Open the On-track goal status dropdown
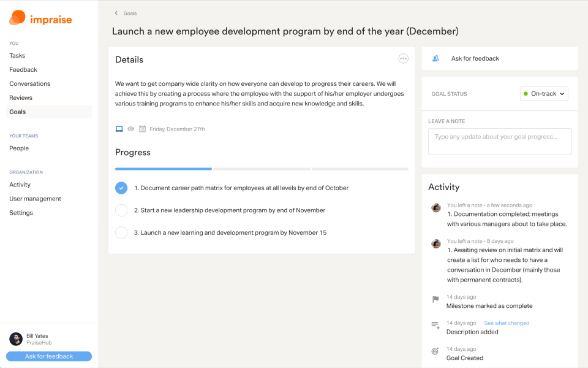Screen dimensions: 588x368 pos(544,94)
